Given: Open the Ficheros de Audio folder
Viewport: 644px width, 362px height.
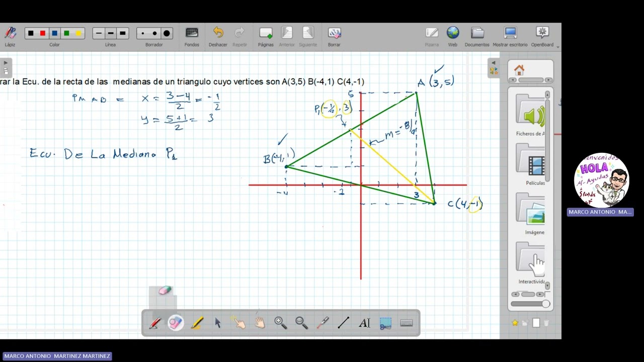Looking at the screenshot, I should [530, 115].
